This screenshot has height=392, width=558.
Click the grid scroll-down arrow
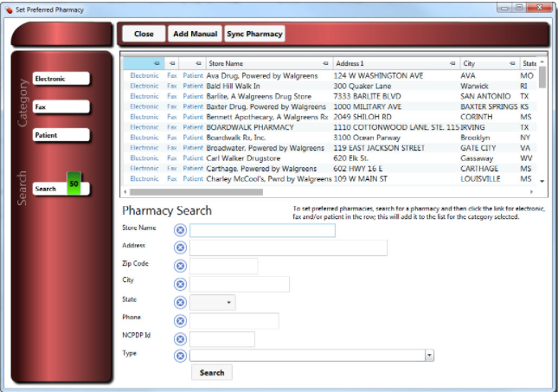coord(542,181)
